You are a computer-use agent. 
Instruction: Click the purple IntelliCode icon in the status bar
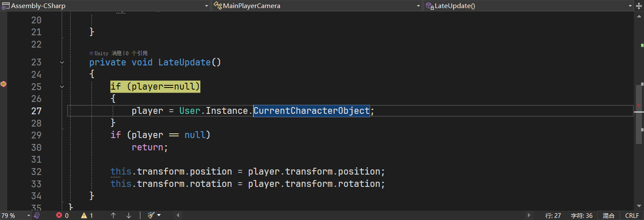click(x=37, y=215)
